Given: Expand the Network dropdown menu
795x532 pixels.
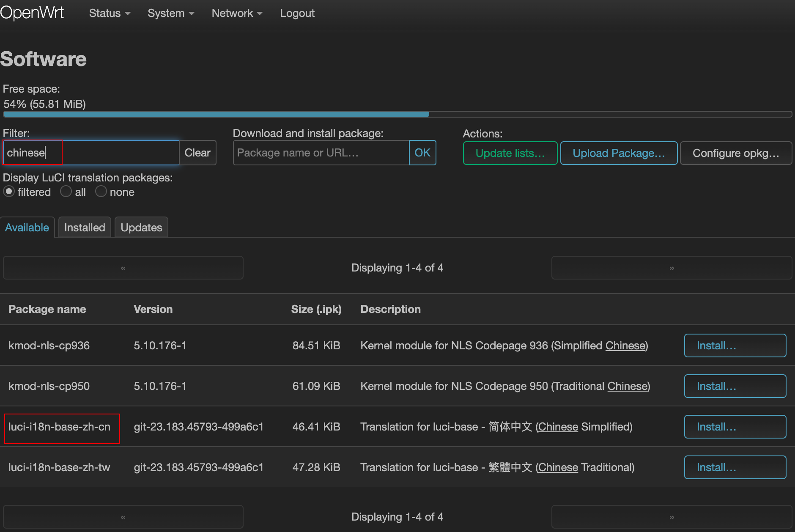Looking at the screenshot, I should tap(237, 13).
